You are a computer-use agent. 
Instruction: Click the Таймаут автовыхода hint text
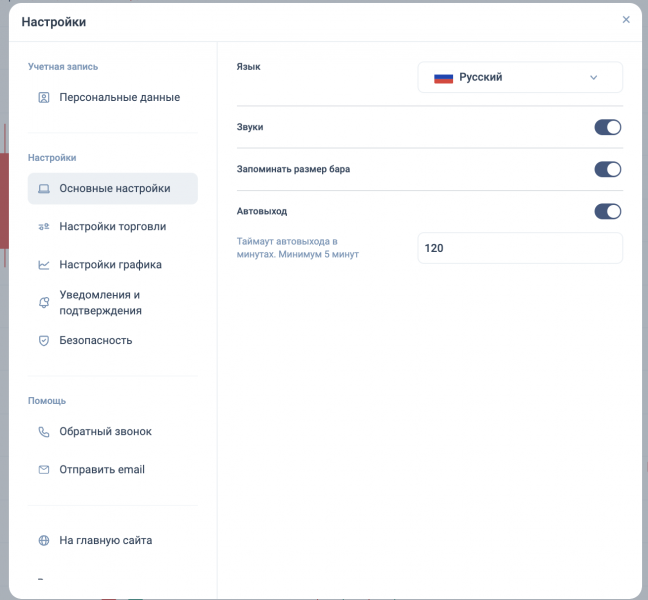click(298, 248)
